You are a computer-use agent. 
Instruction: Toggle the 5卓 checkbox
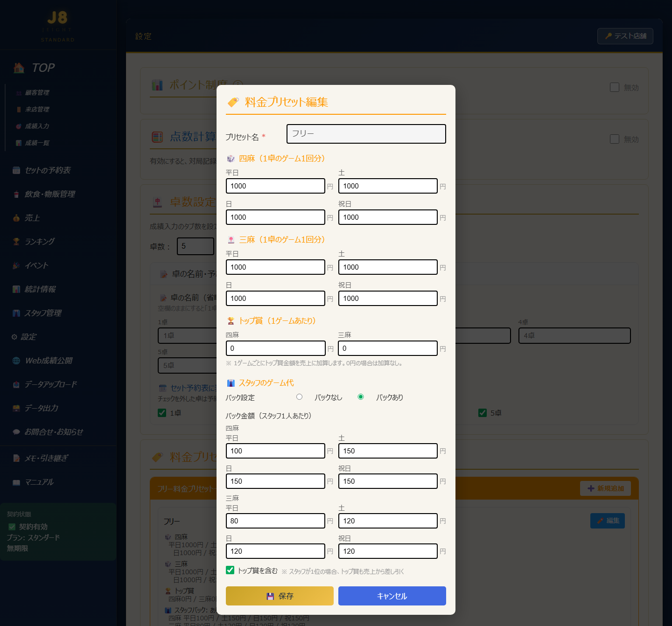[x=483, y=413]
